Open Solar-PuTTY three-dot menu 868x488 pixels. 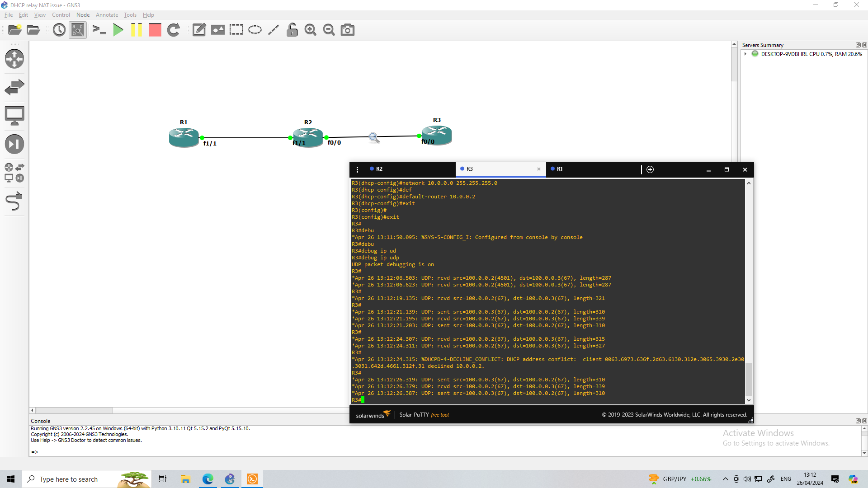[x=357, y=169]
